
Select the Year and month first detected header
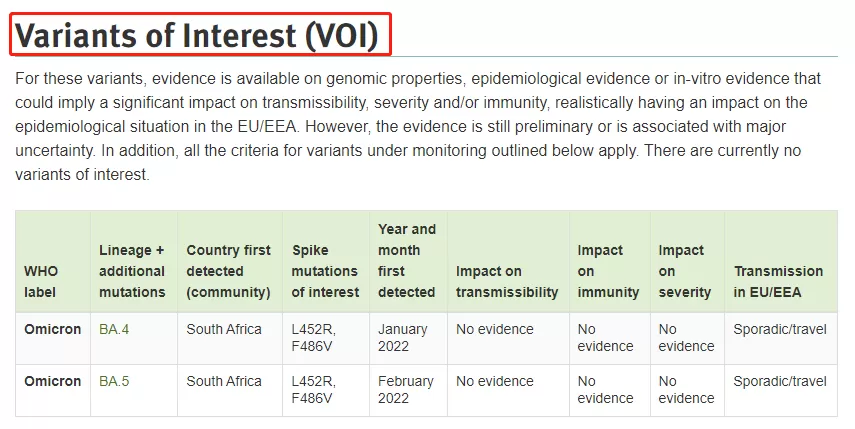click(x=407, y=261)
